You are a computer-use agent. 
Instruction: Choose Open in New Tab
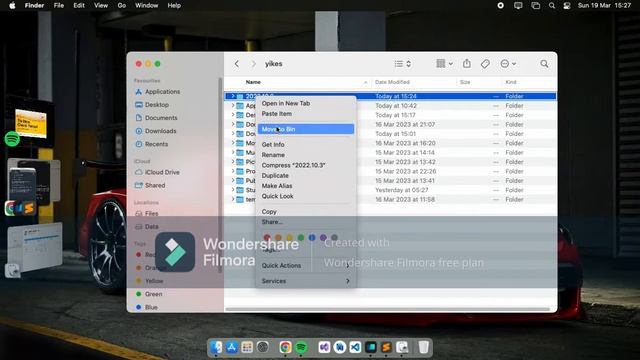click(306, 103)
